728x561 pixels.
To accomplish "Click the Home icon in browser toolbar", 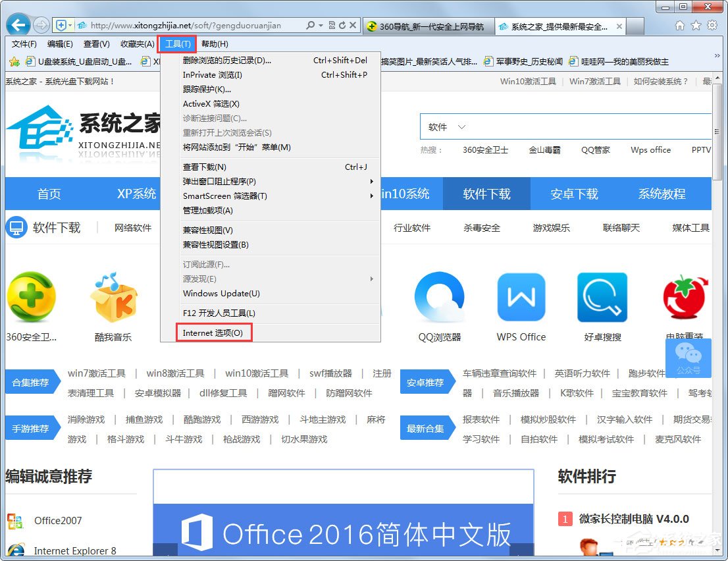I will click(679, 24).
